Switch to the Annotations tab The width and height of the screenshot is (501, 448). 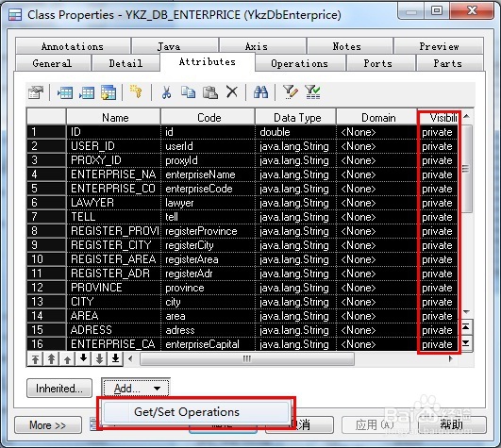click(73, 46)
